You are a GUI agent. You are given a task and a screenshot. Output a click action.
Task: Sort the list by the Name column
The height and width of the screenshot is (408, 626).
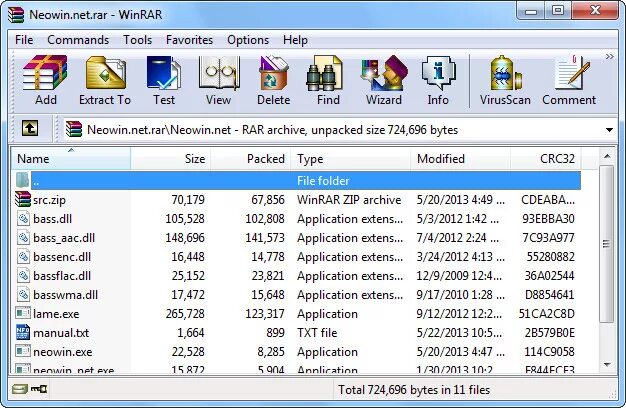70,158
